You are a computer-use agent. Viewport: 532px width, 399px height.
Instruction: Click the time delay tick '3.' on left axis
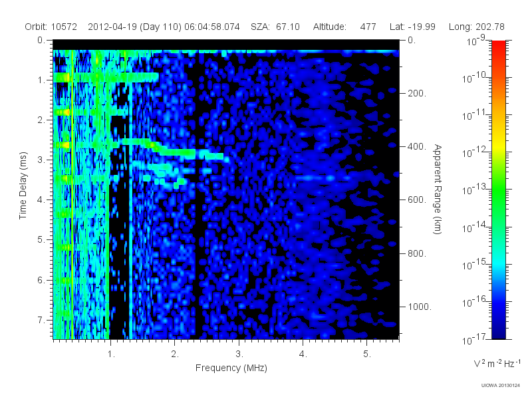pos(41,160)
